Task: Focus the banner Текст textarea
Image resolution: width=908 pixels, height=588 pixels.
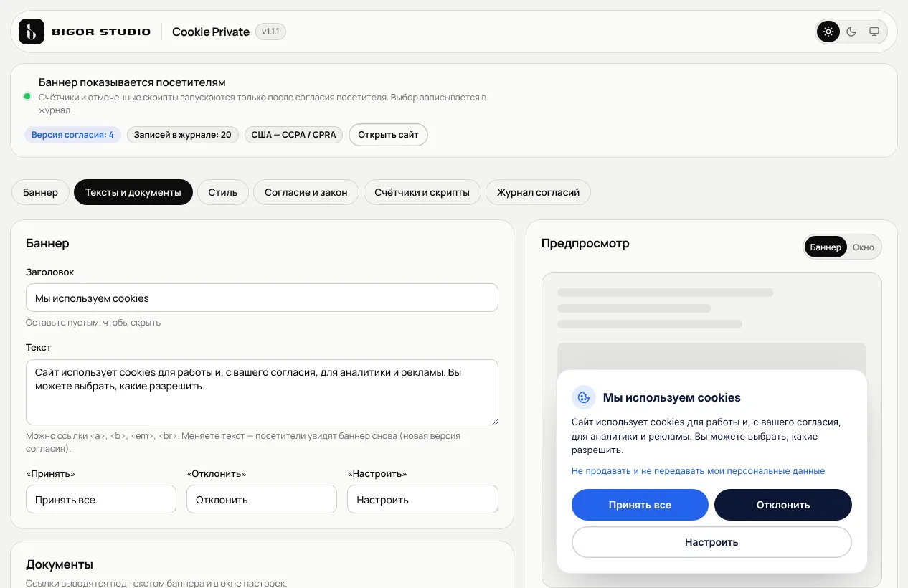Action: pyautogui.click(x=262, y=392)
